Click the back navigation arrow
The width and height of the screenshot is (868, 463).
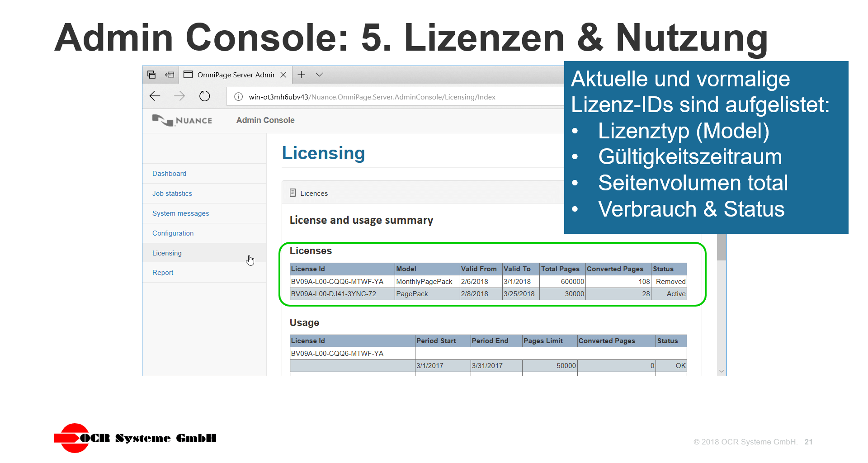[155, 96]
